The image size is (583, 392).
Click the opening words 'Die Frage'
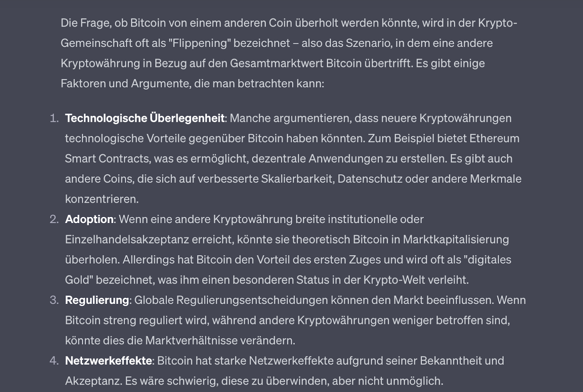tap(85, 23)
